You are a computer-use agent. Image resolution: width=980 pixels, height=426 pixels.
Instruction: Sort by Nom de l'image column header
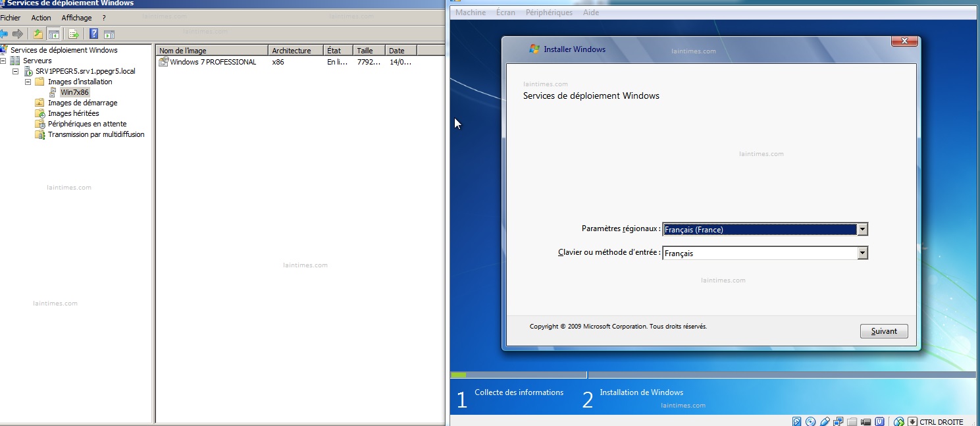(212, 51)
